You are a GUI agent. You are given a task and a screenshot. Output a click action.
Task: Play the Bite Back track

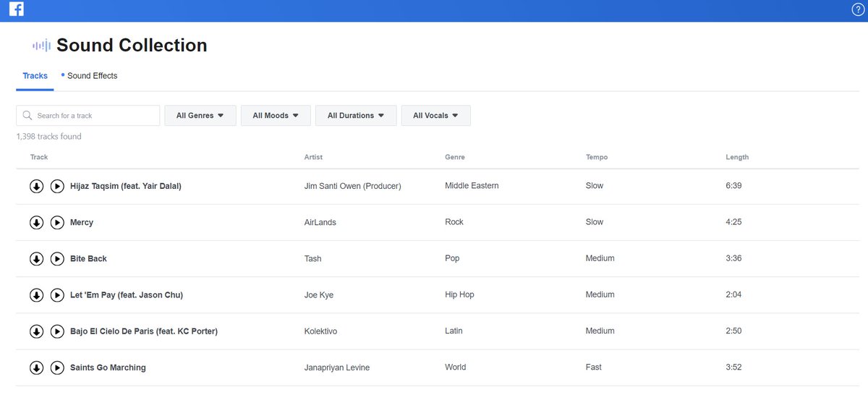pos(57,258)
